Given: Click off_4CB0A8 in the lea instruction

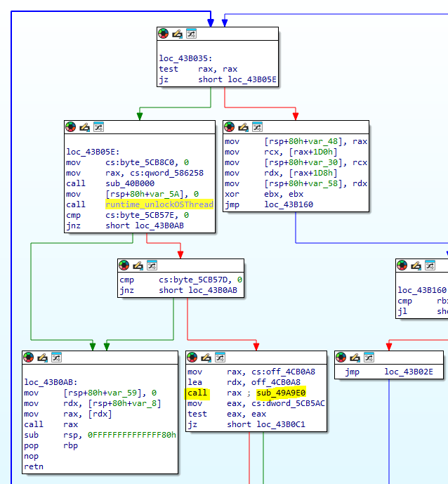Looking at the screenshot, I should point(275,382).
